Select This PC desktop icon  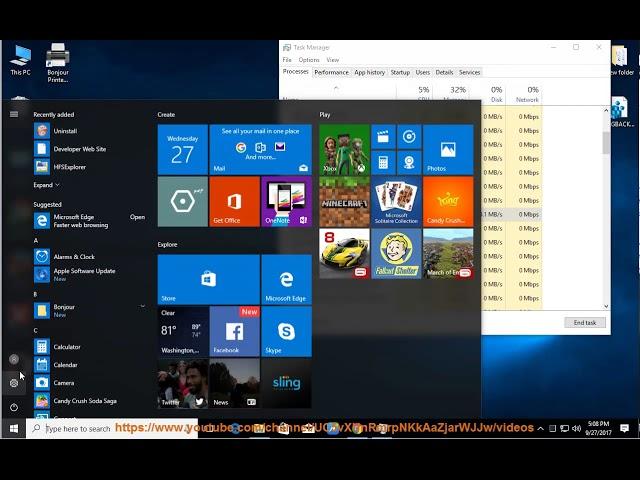coord(20,60)
